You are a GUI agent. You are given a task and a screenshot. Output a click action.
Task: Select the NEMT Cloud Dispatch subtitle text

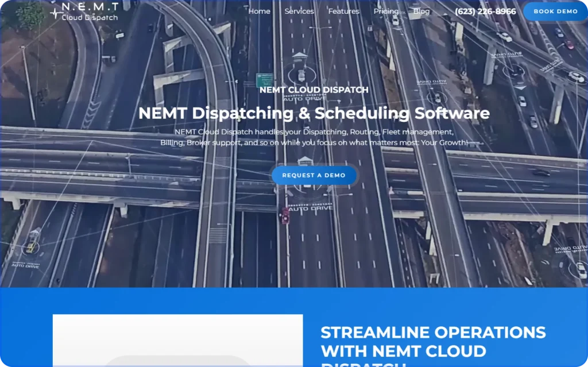314,90
